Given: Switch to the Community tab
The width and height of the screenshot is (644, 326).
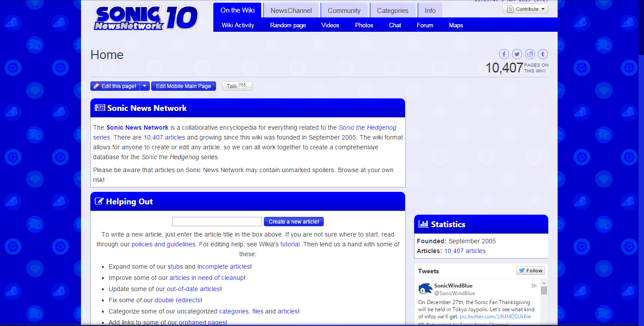Looking at the screenshot, I should [344, 10].
